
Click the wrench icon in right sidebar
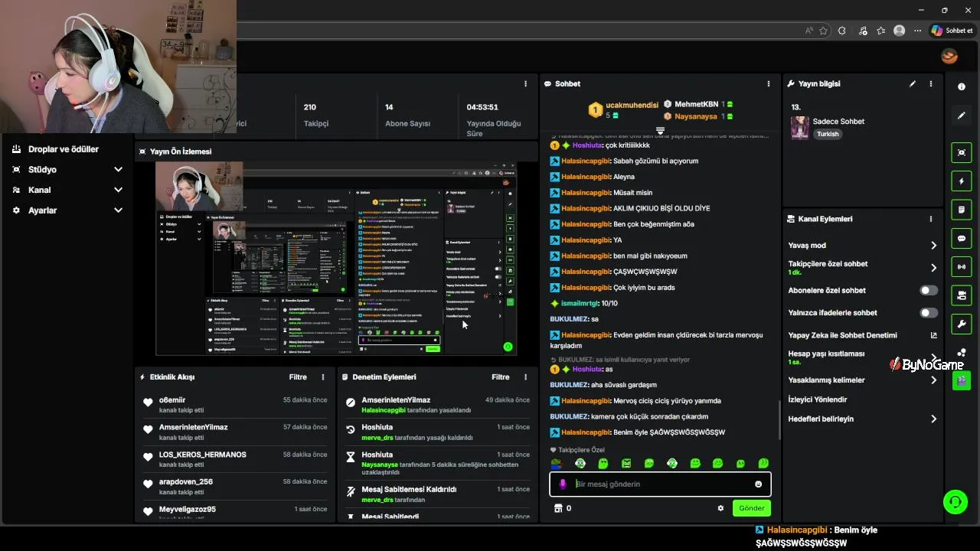click(x=962, y=324)
